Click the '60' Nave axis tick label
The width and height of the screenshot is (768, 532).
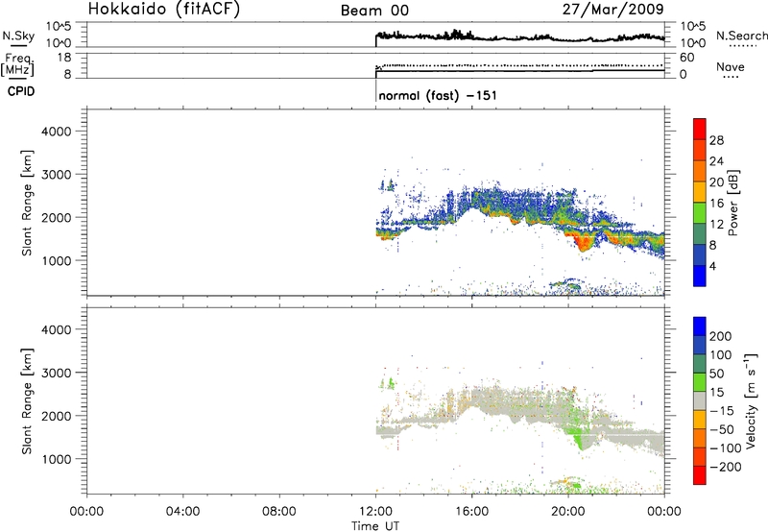pyautogui.click(x=686, y=58)
